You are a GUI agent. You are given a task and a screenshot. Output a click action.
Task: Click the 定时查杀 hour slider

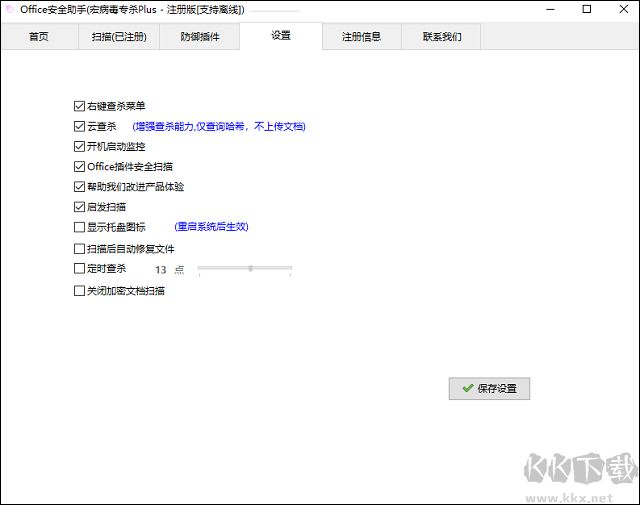click(x=245, y=268)
